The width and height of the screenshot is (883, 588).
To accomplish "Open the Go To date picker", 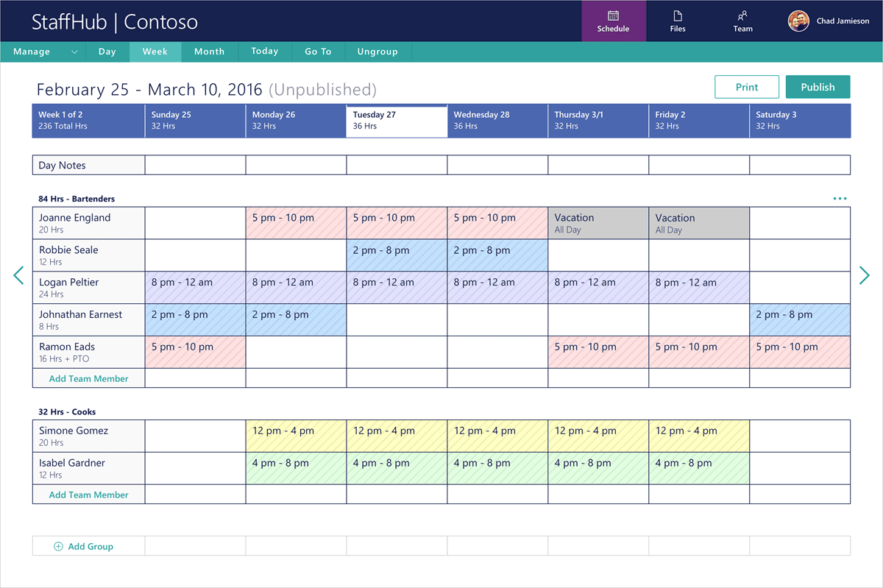I will (x=318, y=52).
